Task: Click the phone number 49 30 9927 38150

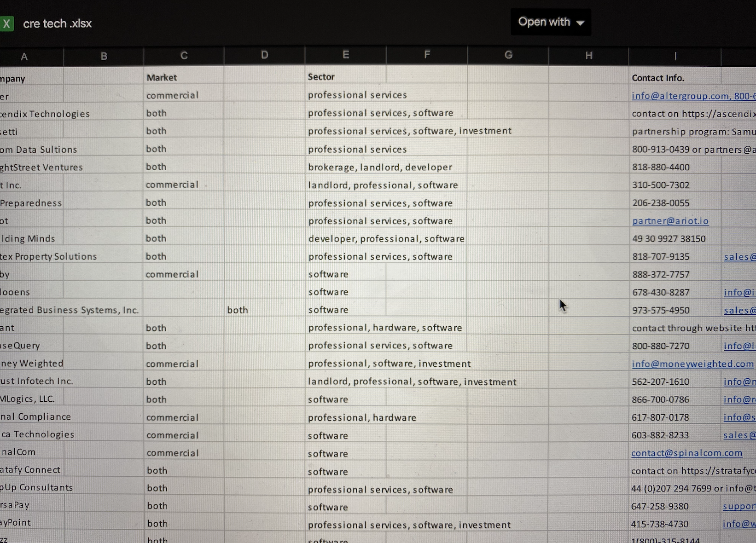Action: point(669,239)
